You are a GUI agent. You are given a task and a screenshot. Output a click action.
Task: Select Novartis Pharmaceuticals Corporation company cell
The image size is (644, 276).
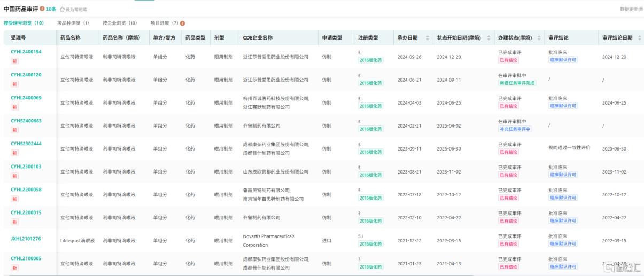[x=269, y=240]
